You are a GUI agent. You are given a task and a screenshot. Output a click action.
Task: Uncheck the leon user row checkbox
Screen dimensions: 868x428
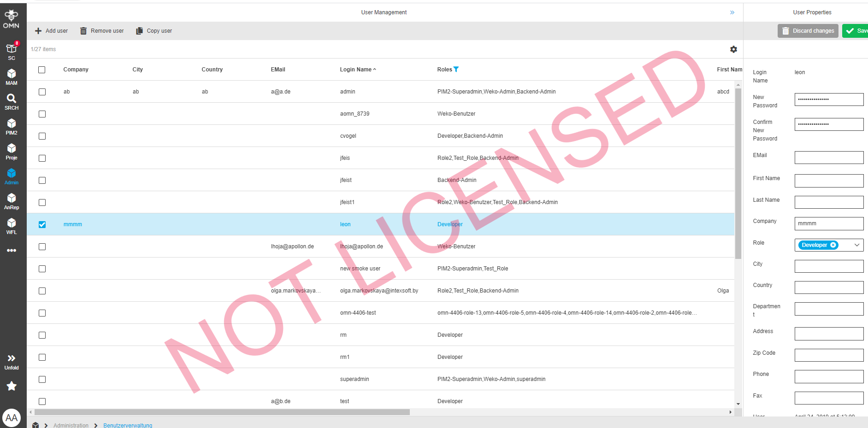click(x=42, y=224)
